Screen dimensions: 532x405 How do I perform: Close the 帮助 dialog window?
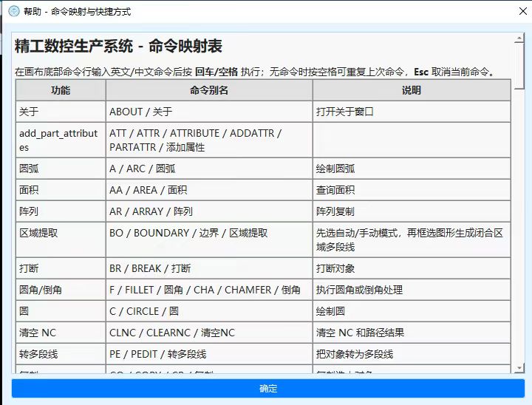pyautogui.click(x=523, y=11)
